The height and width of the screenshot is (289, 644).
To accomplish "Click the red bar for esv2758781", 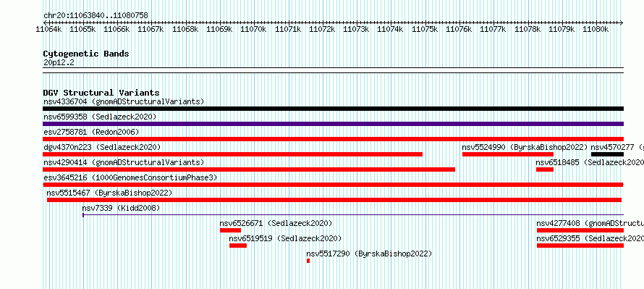I will tap(333, 139).
